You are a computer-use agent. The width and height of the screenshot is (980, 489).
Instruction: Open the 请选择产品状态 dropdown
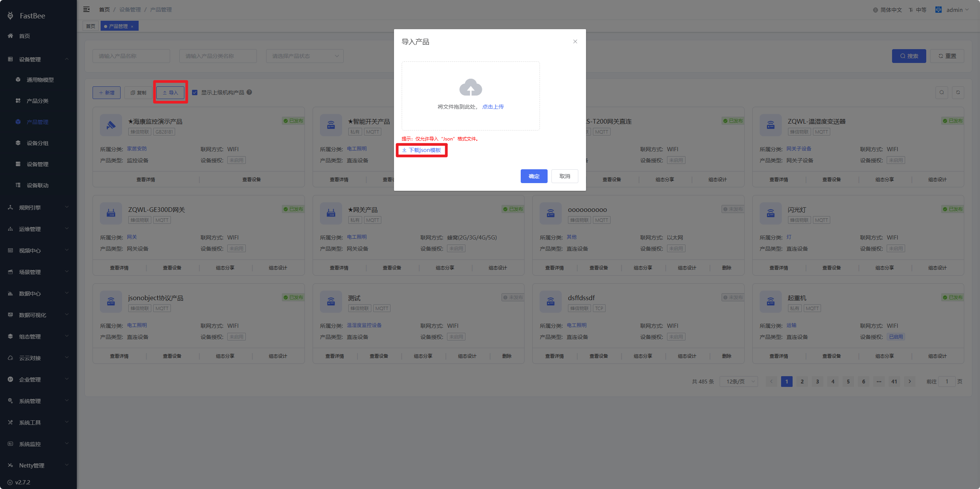point(305,56)
